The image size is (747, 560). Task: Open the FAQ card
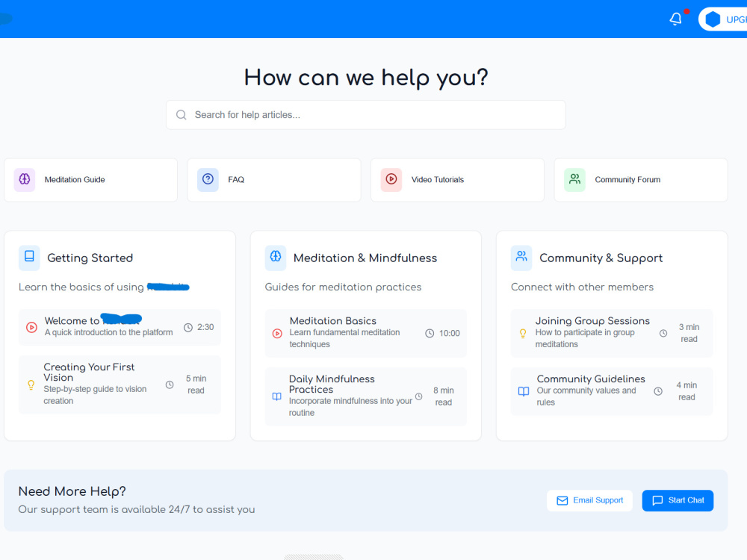pyautogui.click(x=274, y=180)
